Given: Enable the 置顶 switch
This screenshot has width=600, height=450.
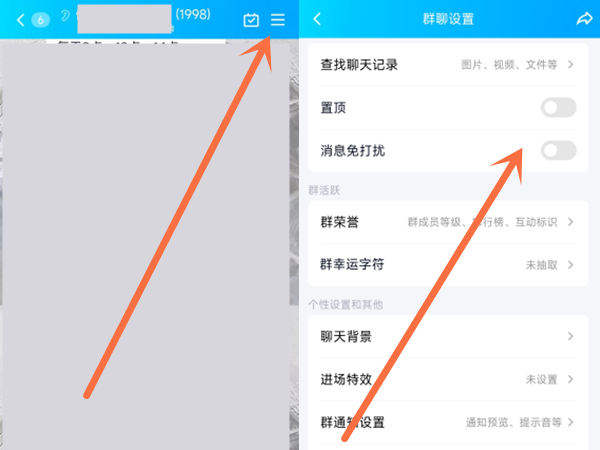Looking at the screenshot, I should [x=558, y=108].
